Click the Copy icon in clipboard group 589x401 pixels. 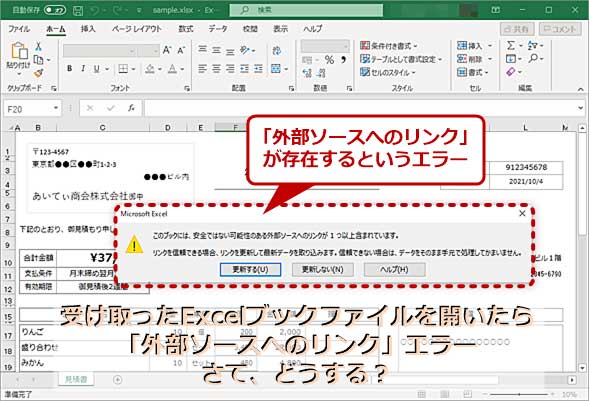click(x=38, y=60)
